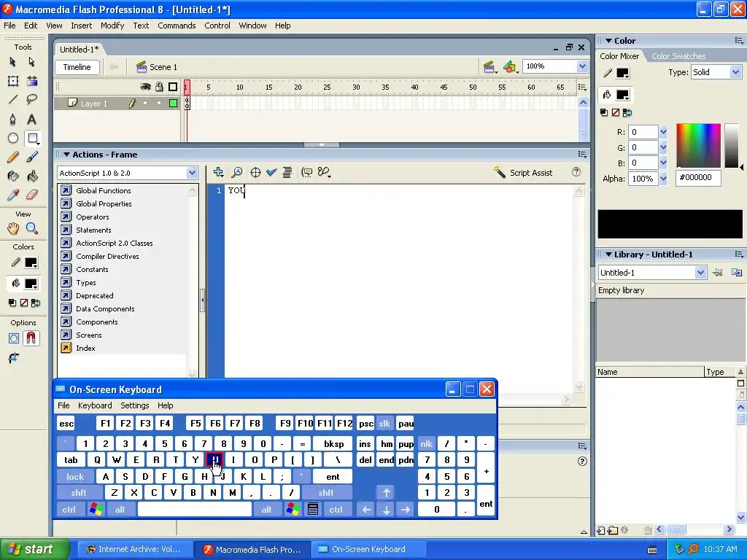Click the Timeline button
Image resolution: width=747 pixels, height=560 pixels.
point(77,67)
